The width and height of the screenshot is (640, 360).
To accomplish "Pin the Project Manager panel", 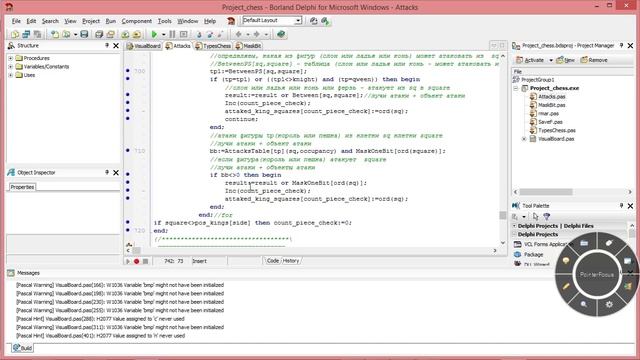I will (x=621, y=46).
